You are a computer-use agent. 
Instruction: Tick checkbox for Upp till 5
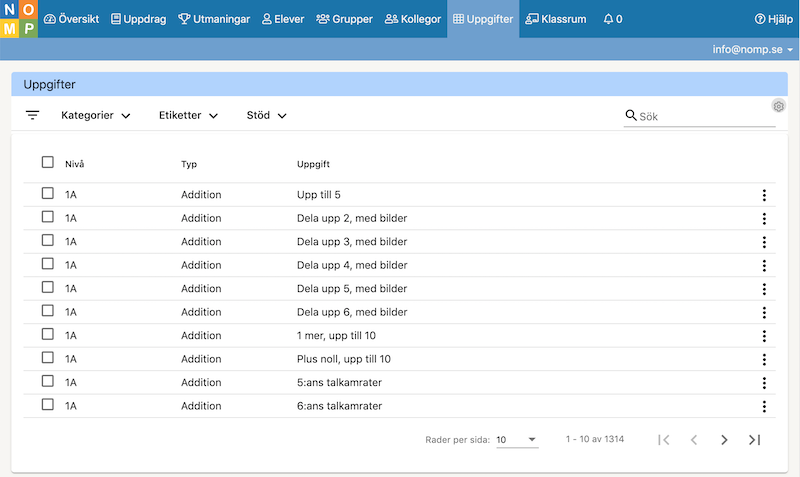(47, 193)
